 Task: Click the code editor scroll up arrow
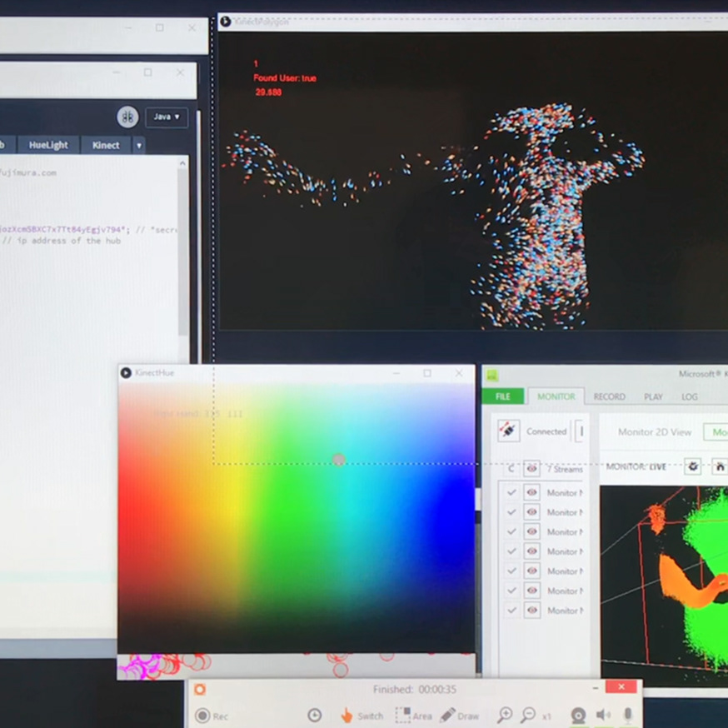pyautogui.click(x=182, y=165)
